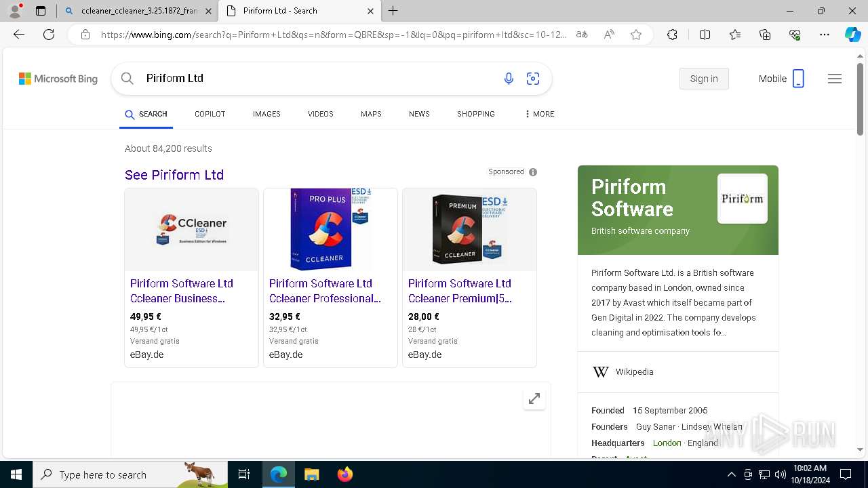Open Windows Start menu

(x=16, y=474)
